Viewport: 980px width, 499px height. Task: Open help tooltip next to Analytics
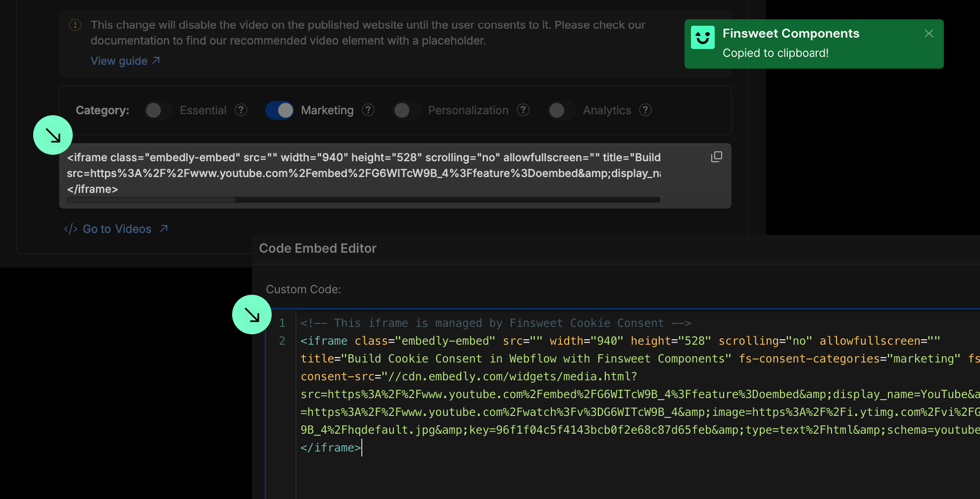pyautogui.click(x=645, y=110)
